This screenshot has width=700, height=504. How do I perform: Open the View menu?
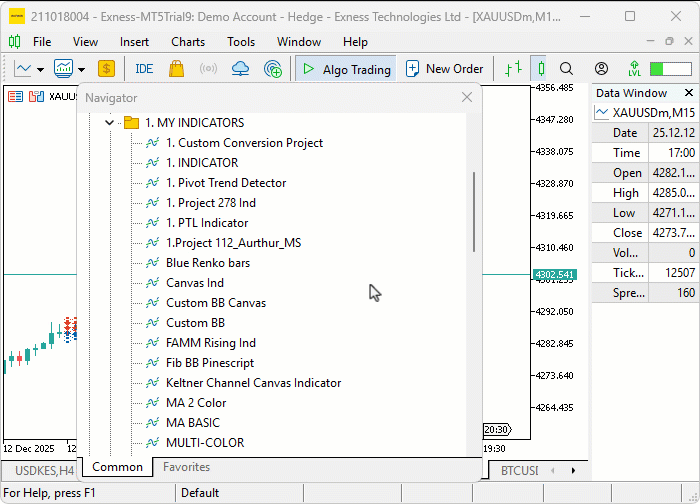coord(85,42)
